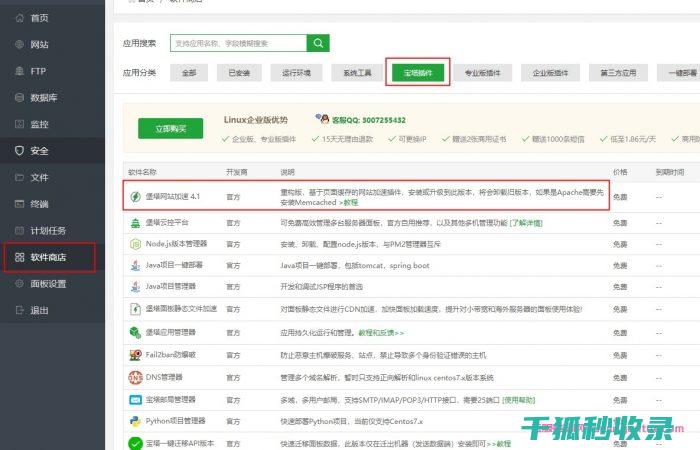The width and height of the screenshot is (700, 450).
Task: Open 计划任务 menu item in sidebar
Action: coord(48,230)
